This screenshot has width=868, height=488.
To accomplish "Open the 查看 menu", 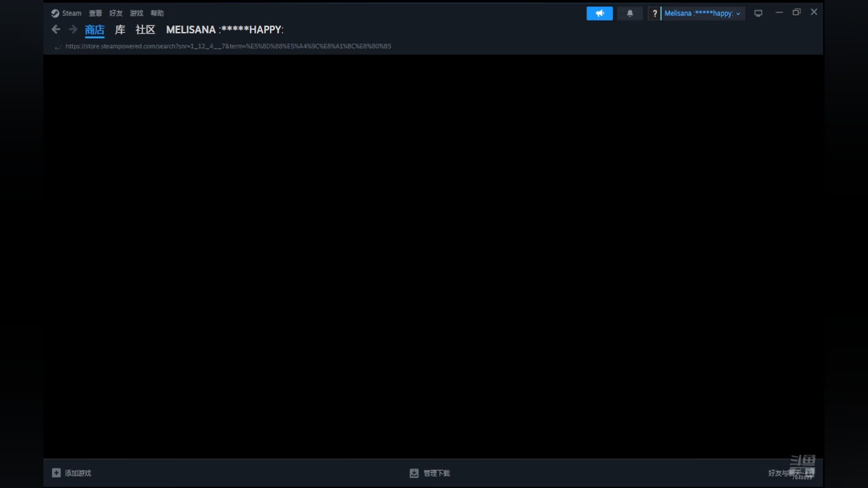I will (x=95, y=13).
